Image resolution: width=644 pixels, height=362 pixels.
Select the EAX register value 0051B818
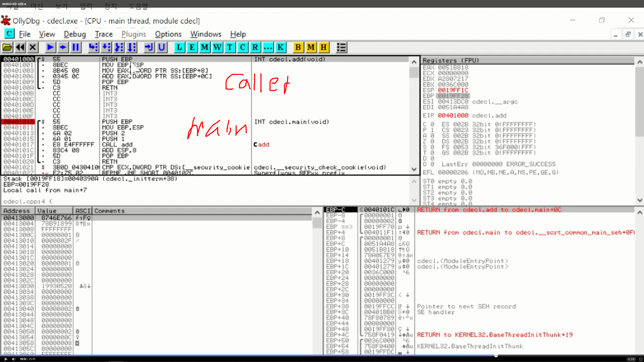click(x=453, y=67)
